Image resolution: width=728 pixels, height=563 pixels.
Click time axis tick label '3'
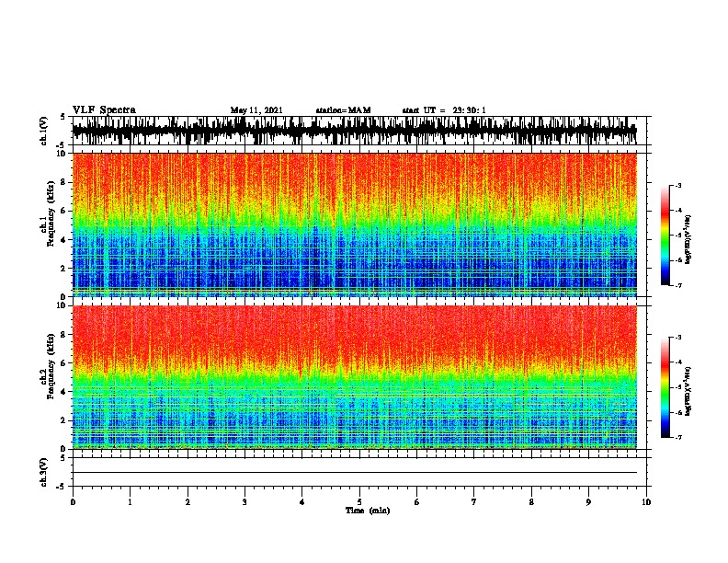(245, 501)
